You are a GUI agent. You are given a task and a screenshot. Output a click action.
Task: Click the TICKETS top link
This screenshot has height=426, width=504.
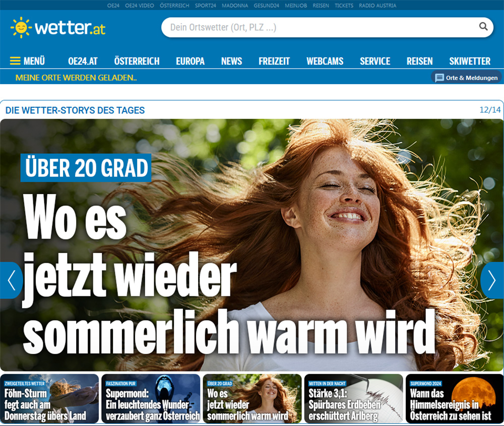click(344, 6)
